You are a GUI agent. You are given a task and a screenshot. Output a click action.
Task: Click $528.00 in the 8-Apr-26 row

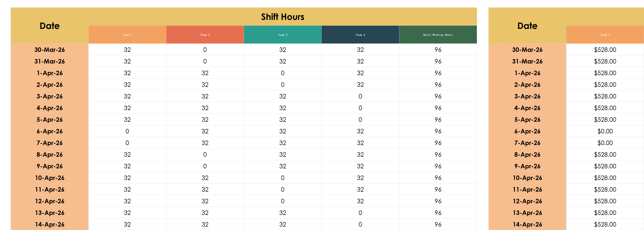tap(605, 154)
